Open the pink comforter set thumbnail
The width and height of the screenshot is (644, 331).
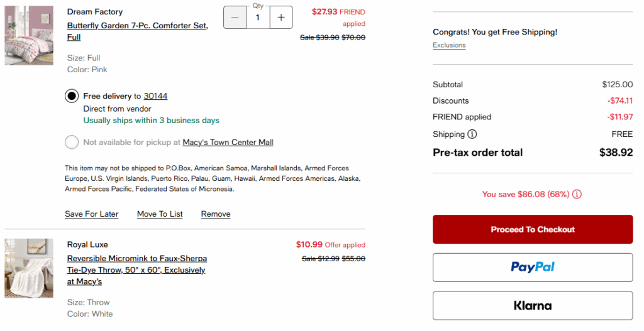point(29,36)
